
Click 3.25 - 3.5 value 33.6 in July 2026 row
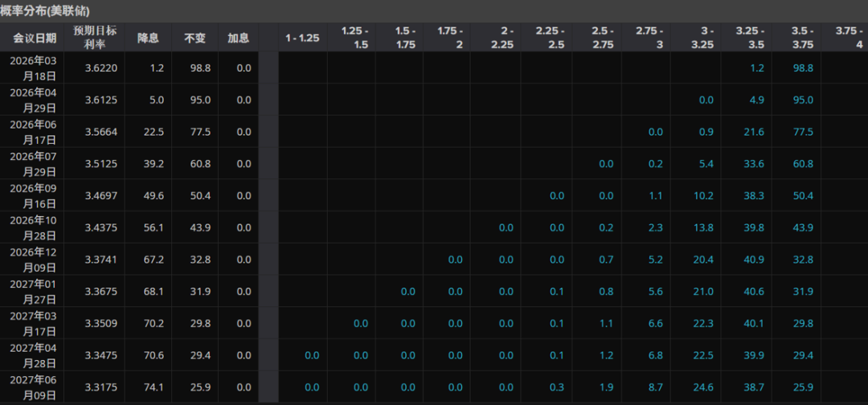753,164
